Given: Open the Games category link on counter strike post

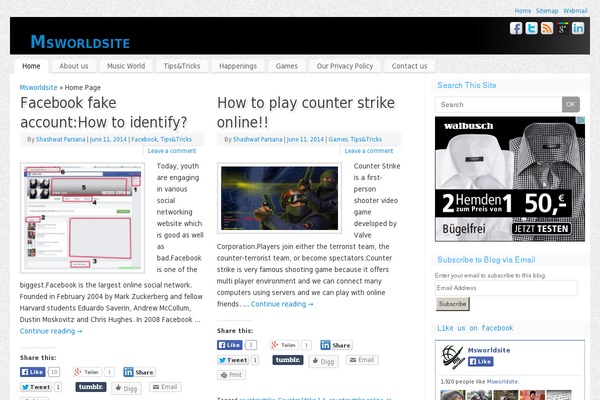Looking at the screenshot, I should (338, 139).
